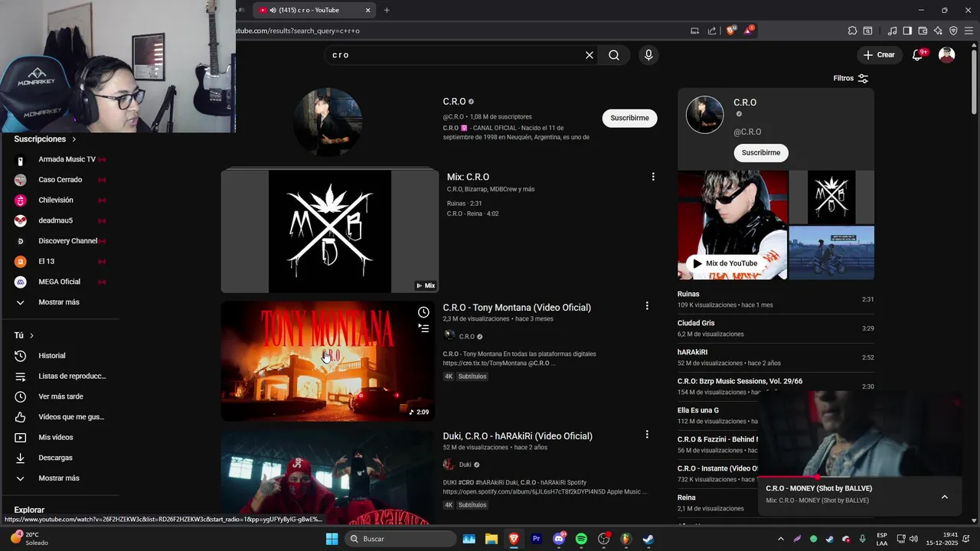This screenshot has height=551, width=980.
Task: Show hidden system tray icons
Action: pos(781,539)
